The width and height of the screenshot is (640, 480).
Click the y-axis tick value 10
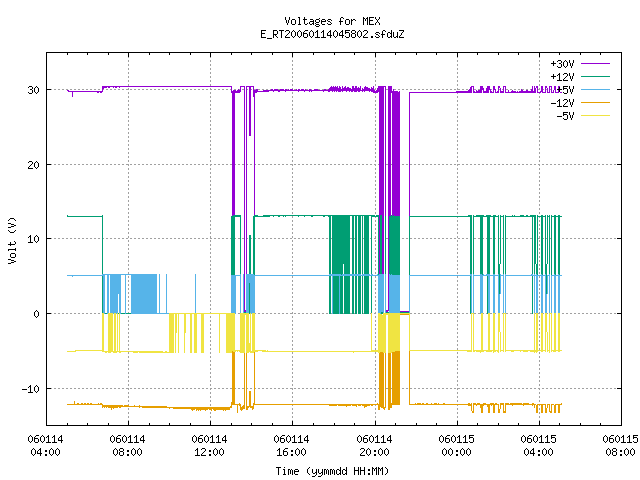(x=33, y=239)
